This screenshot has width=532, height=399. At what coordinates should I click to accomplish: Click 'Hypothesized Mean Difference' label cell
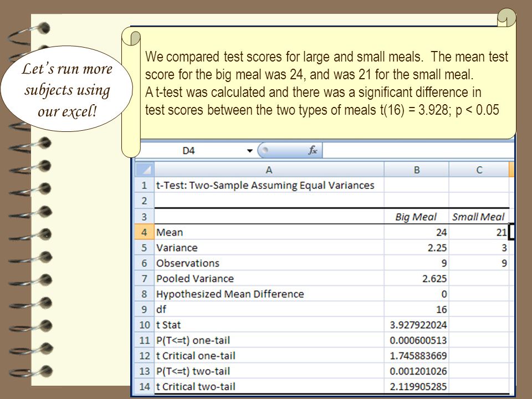tap(269, 294)
